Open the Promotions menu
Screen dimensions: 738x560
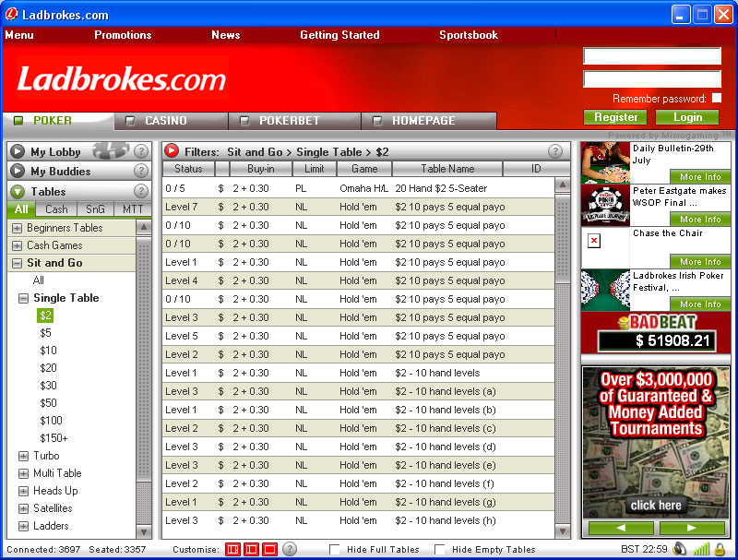click(x=123, y=35)
